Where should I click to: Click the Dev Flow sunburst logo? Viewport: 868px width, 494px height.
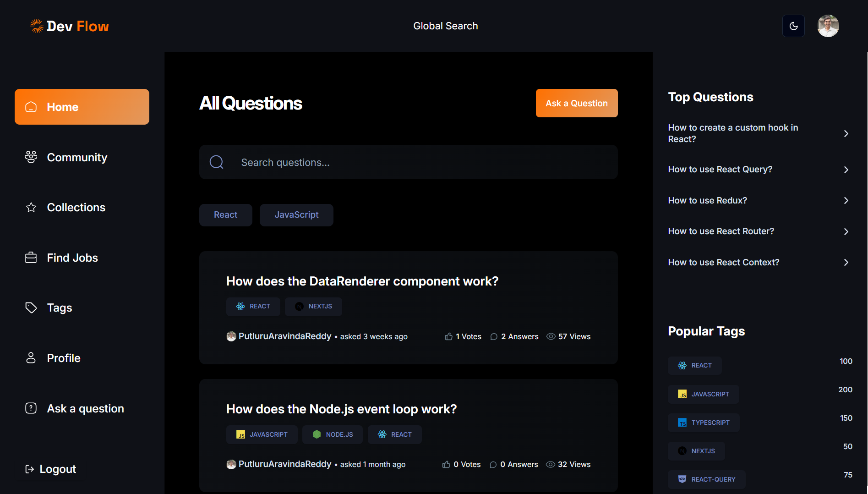[37, 26]
